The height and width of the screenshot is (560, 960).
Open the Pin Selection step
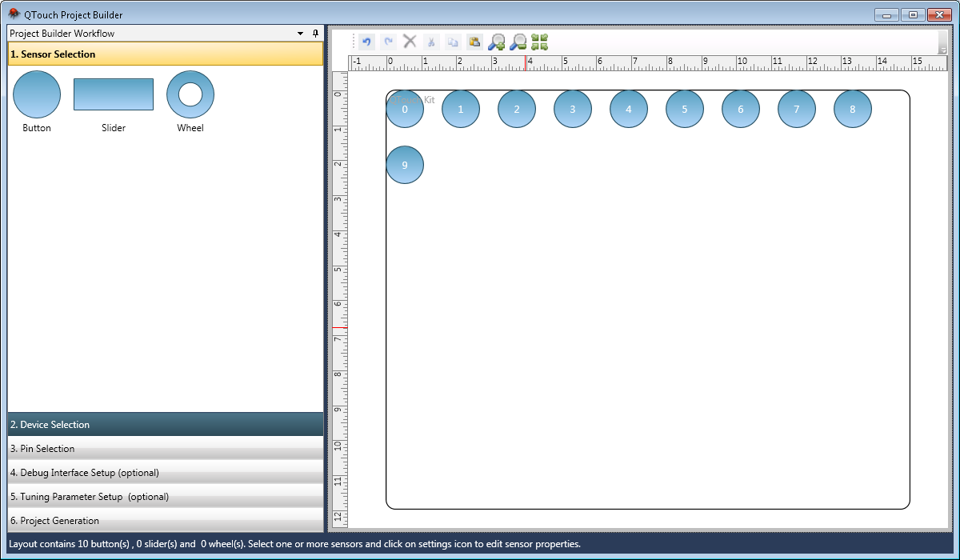(x=166, y=449)
